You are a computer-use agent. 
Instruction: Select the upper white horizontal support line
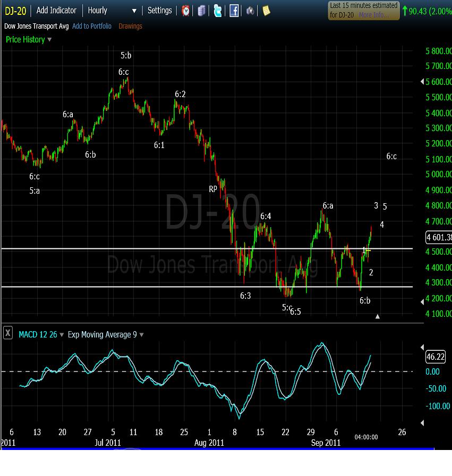click(207, 249)
